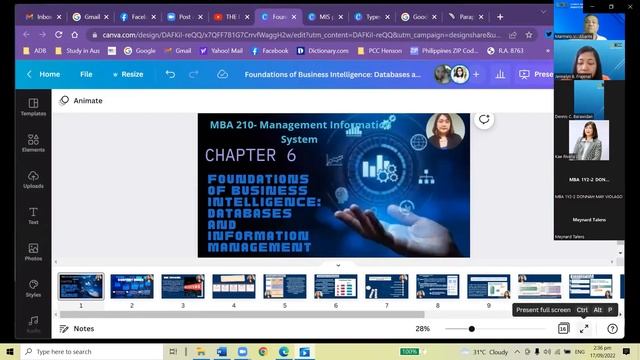Open the Dictionary.com bookmark

coord(323,51)
